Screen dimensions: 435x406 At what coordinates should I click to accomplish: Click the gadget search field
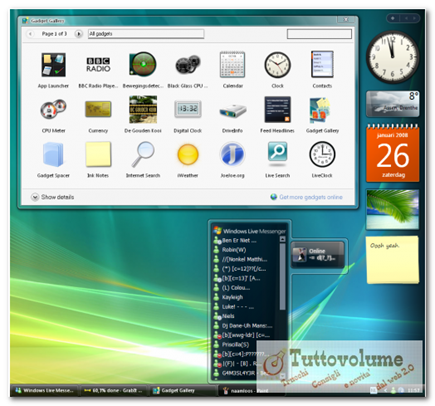[319, 34]
